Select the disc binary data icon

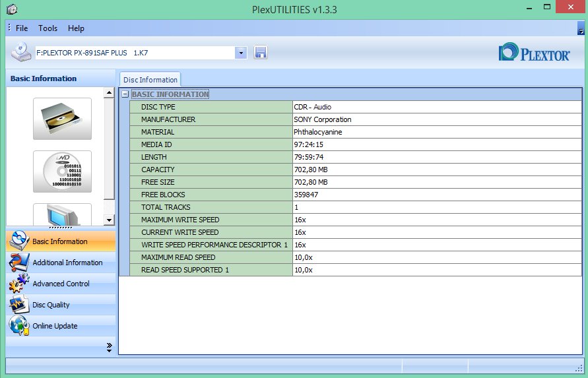pos(62,171)
